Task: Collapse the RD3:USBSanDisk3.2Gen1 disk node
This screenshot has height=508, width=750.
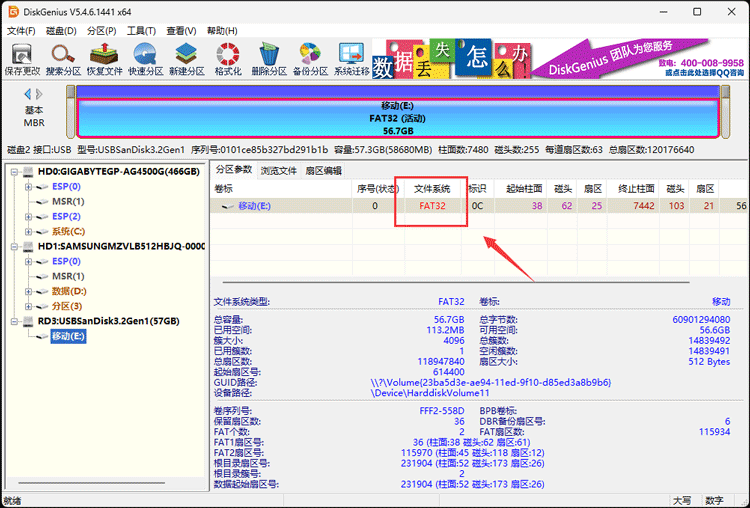Action: click(x=14, y=321)
